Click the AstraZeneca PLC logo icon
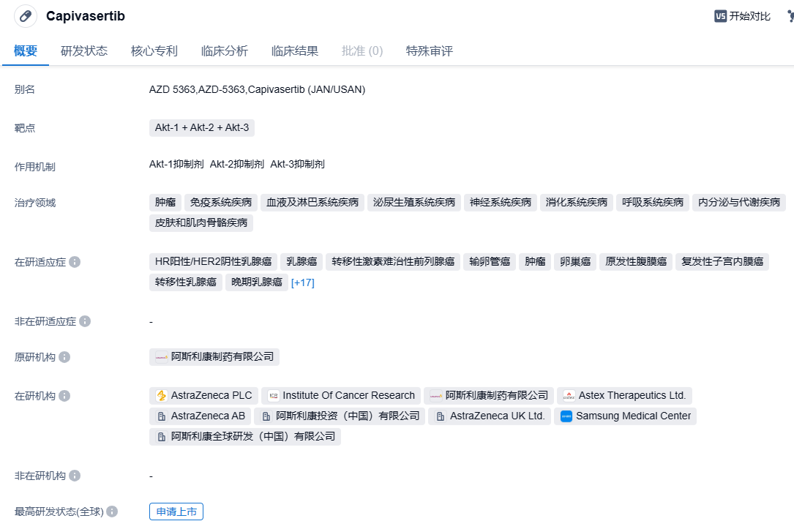The height and width of the screenshot is (532, 794). click(162, 396)
